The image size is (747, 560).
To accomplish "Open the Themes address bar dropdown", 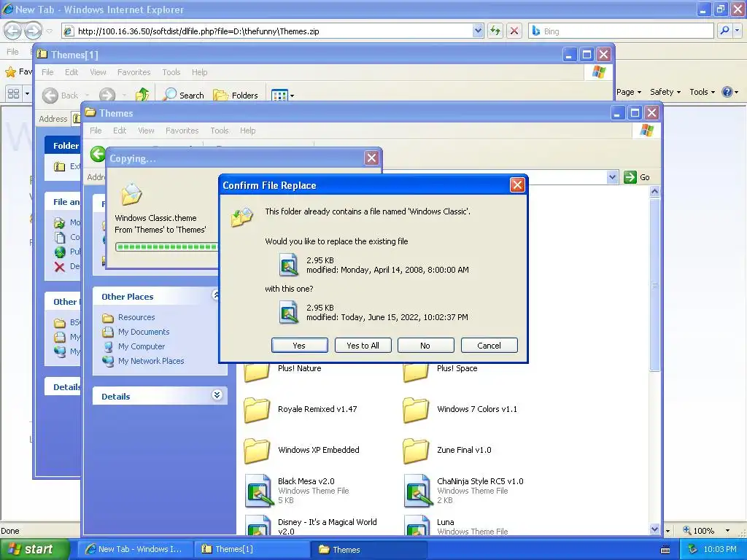I will [612, 177].
